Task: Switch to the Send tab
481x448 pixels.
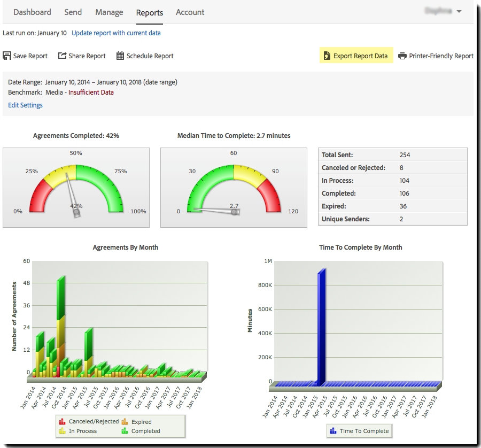Action: point(73,12)
